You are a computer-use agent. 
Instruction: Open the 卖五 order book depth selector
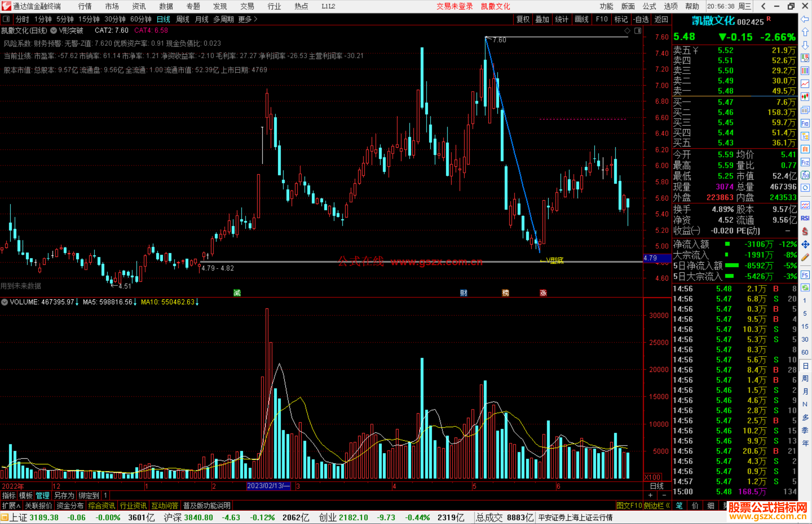click(x=686, y=50)
